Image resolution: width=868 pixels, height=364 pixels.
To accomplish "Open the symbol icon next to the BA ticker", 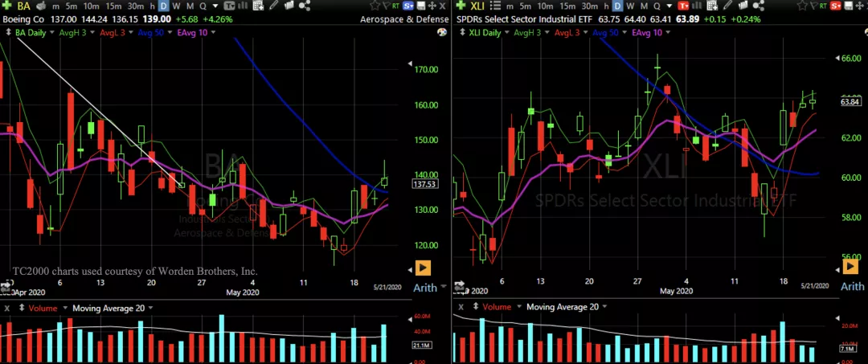I will pyautogui.click(x=41, y=6).
